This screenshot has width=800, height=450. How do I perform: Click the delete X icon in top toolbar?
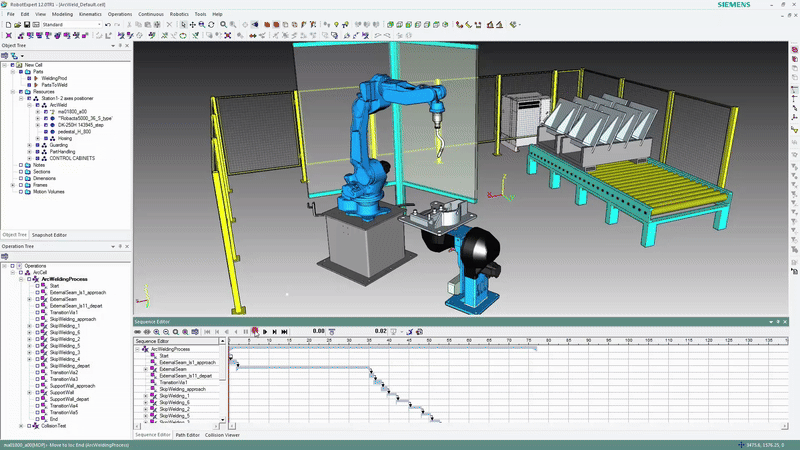coord(169,24)
